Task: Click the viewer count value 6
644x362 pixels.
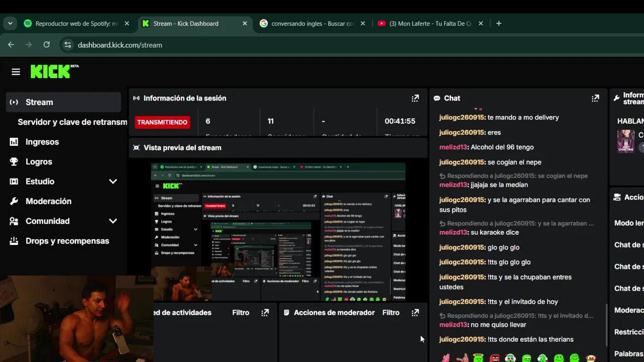Action: pos(208,121)
